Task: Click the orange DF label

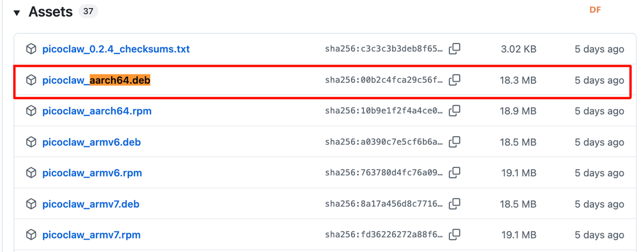Action: pos(595,10)
